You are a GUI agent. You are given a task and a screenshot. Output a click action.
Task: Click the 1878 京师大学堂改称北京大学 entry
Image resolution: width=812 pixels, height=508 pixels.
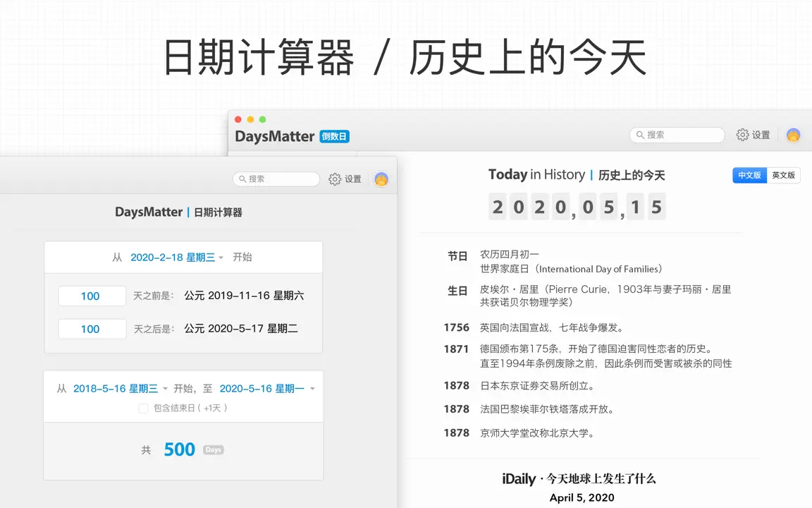pos(520,433)
